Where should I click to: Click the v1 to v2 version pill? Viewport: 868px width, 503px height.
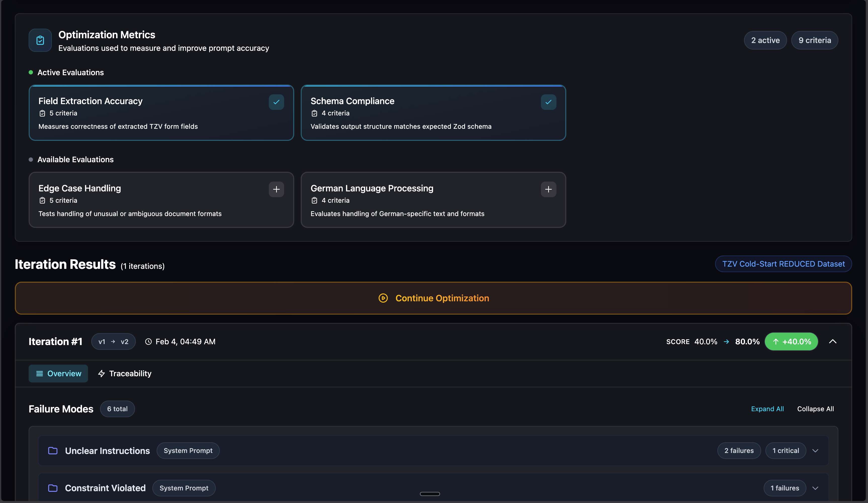113,342
